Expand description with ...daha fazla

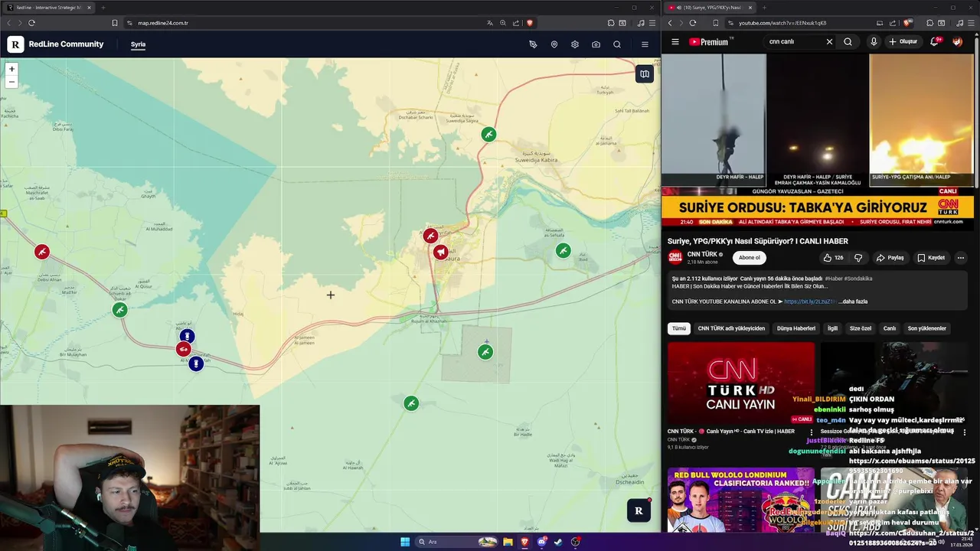[x=852, y=302]
